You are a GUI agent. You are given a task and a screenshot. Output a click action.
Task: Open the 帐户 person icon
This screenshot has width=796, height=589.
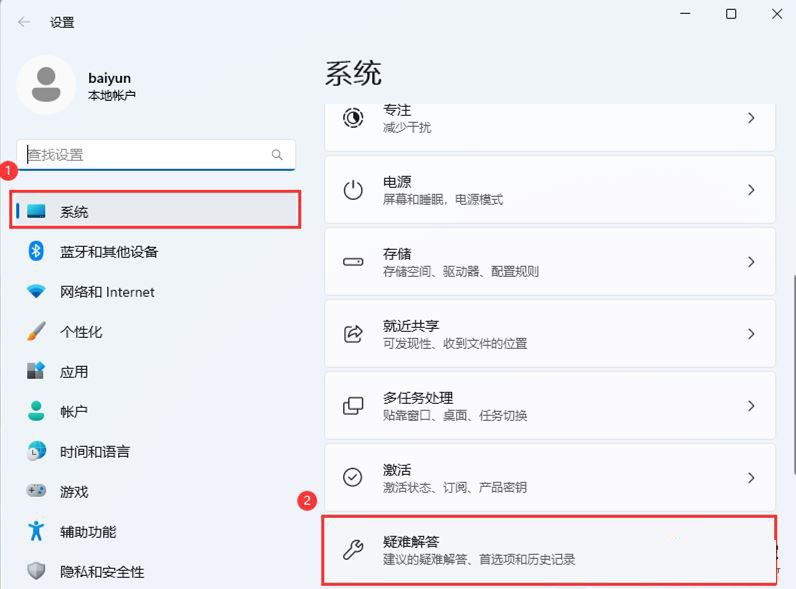(37, 411)
